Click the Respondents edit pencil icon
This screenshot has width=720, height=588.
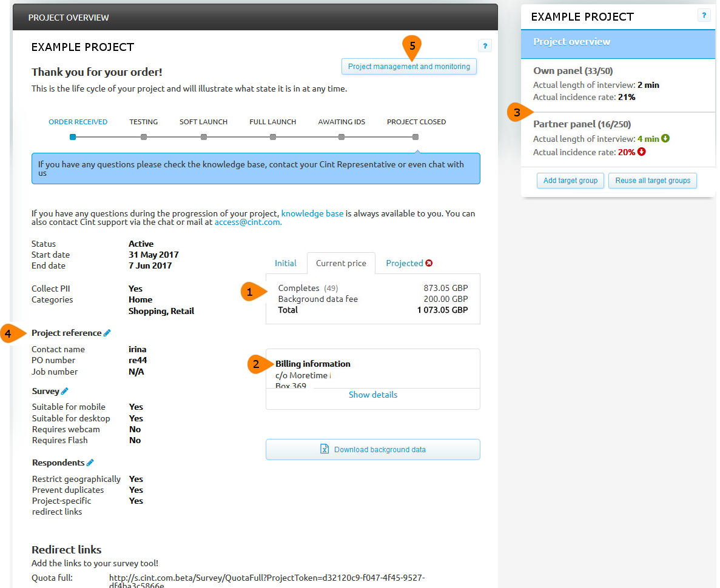tap(90, 463)
